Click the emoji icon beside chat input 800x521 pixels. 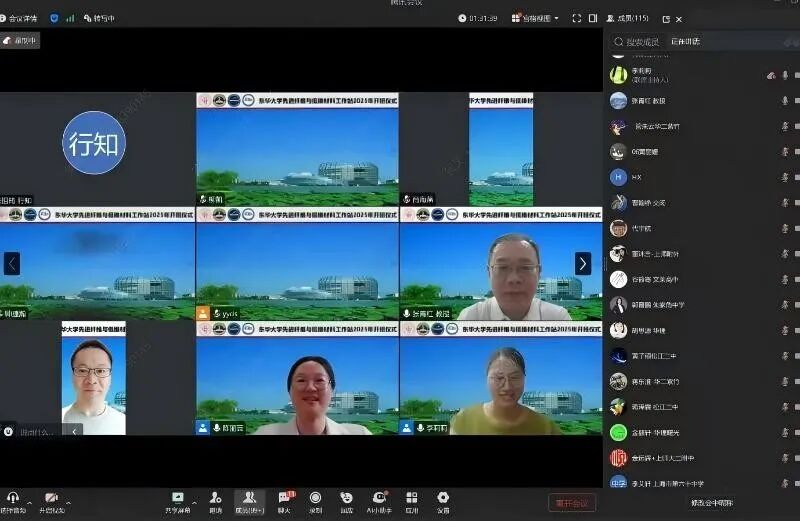[x=8, y=432]
